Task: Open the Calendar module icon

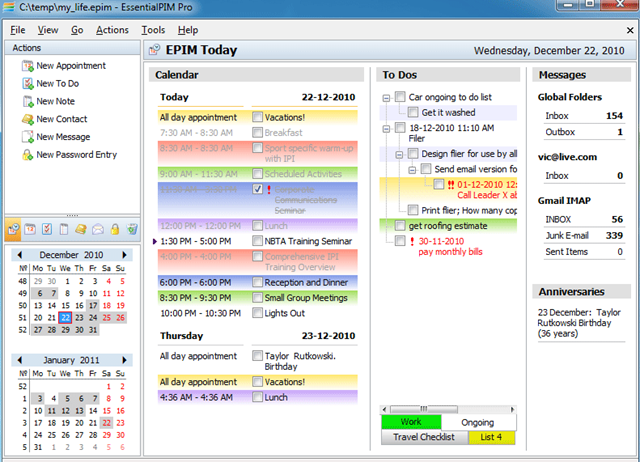Action: pyautogui.click(x=30, y=229)
